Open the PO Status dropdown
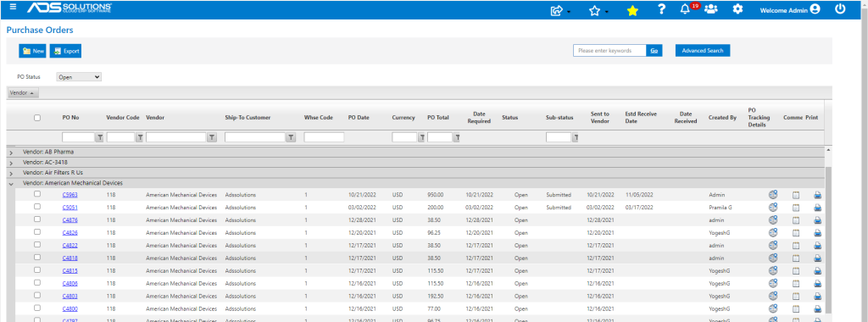 [x=79, y=77]
